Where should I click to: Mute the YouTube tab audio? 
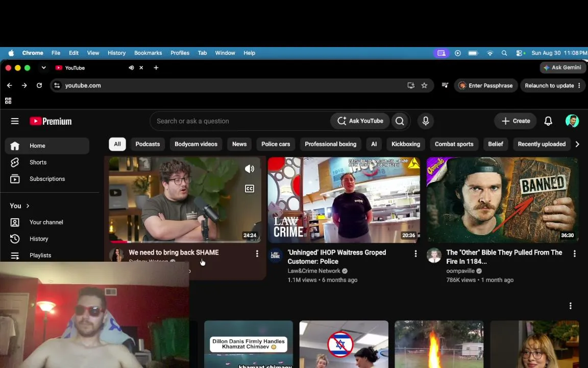point(131,67)
